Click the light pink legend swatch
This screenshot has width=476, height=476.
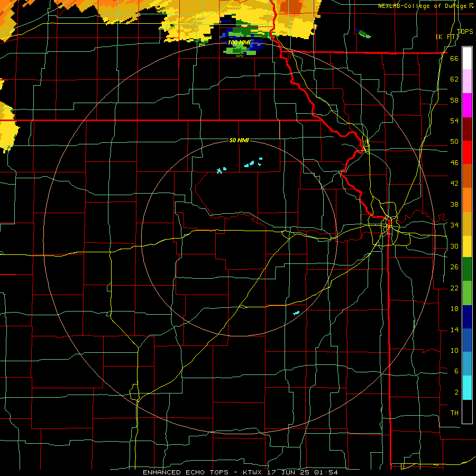467,81
